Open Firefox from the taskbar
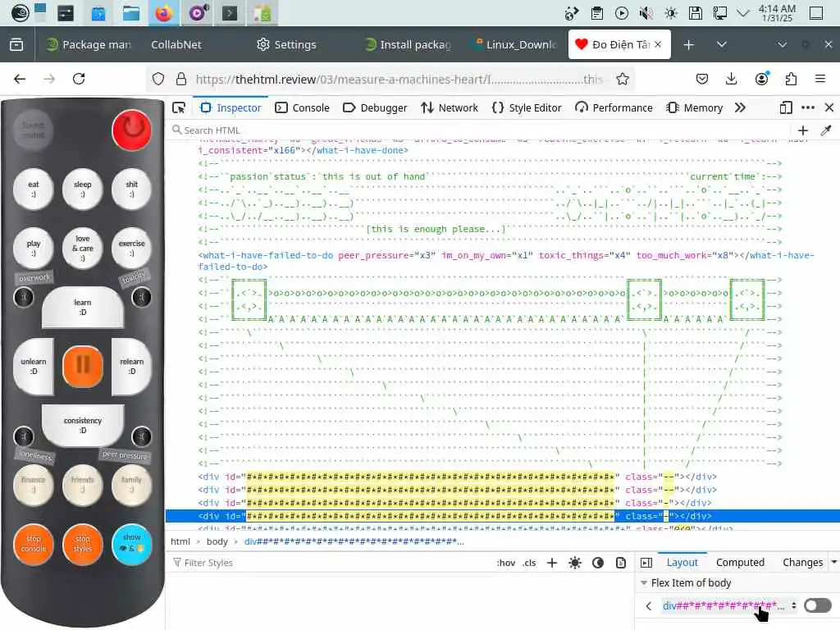The width and height of the screenshot is (840, 630). (x=164, y=13)
